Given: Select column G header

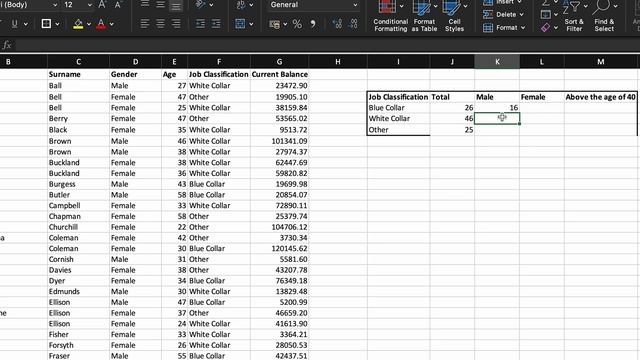Looking at the screenshot, I should [x=280, y=62].
